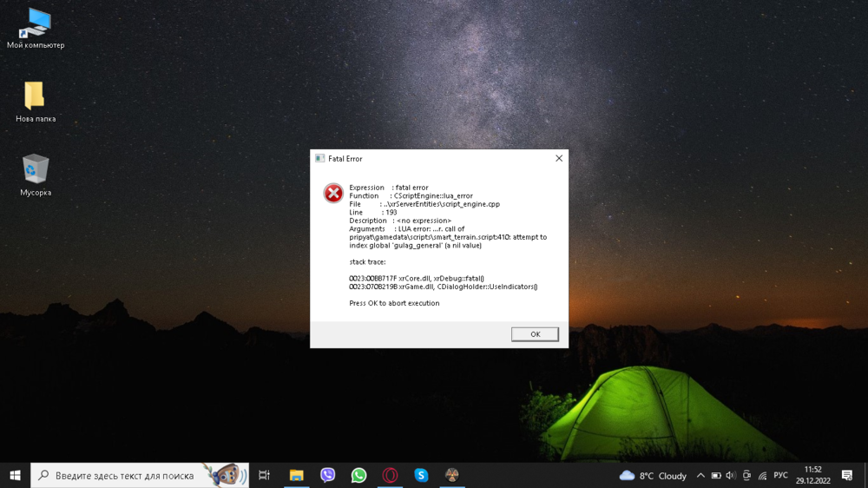
Task: Click the 'Line : 193' text
Action: 372,212
